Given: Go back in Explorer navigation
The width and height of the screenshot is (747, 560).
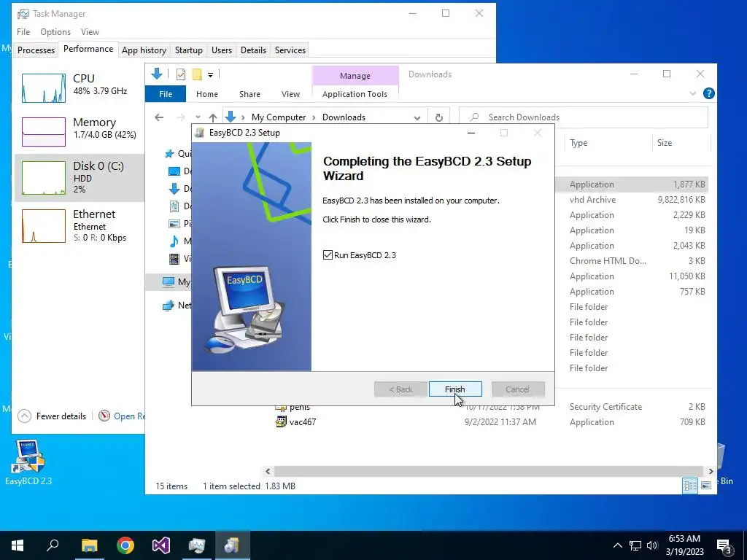Looking at the screenshot, I should (159, 117).
